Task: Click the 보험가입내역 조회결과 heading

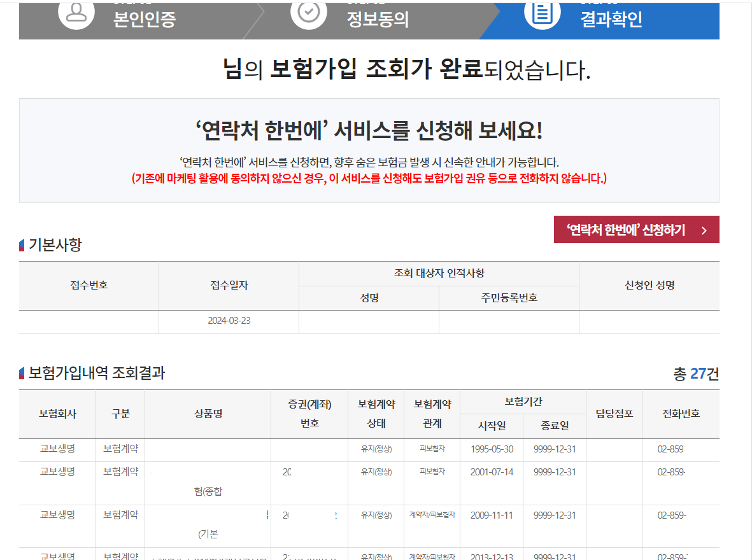Action: pos(97,373)
